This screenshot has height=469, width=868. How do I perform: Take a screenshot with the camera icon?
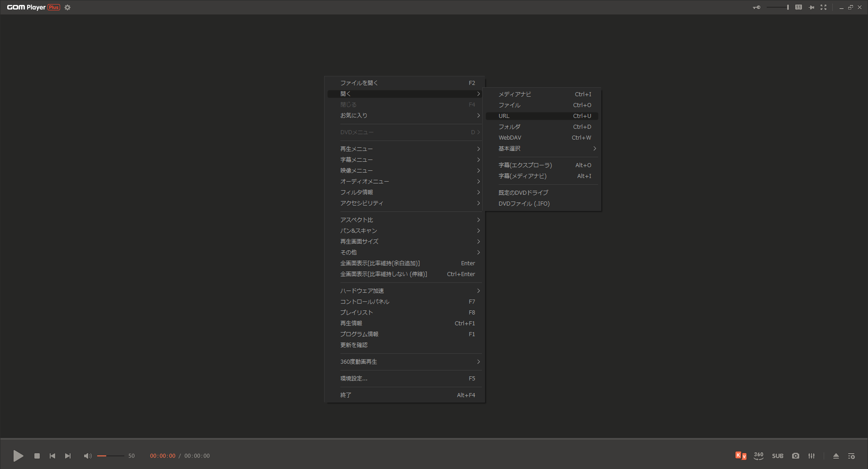(796, 456)
